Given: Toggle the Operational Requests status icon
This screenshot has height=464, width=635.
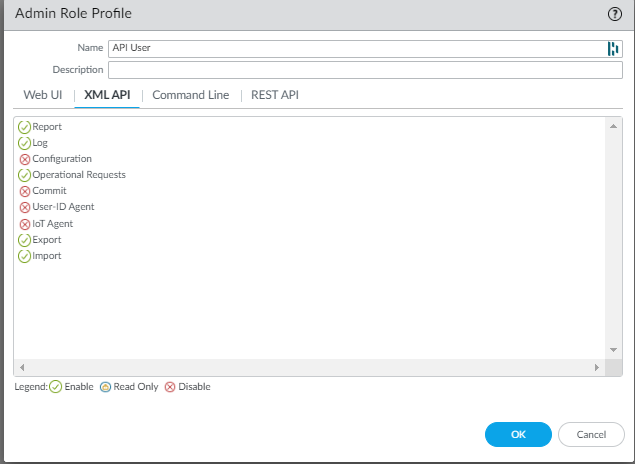Looking at the screenshot, I should click(24, 175).
